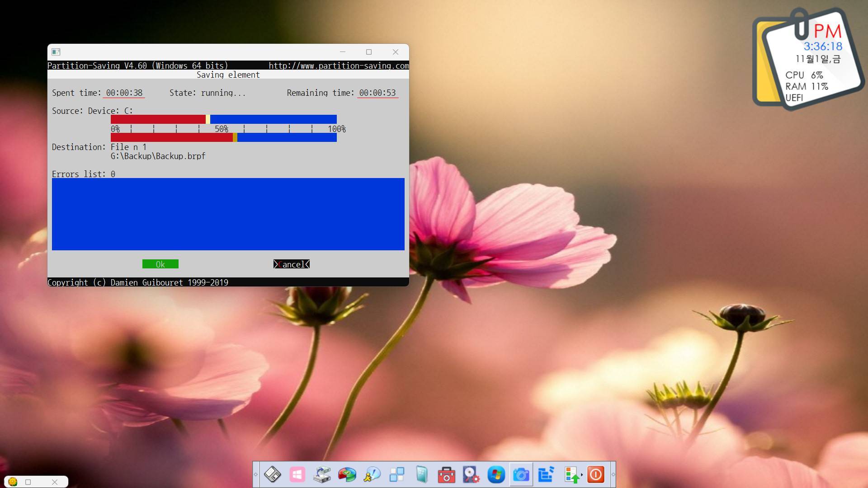The image size is (868, 488).
Task: Click the date text on the note widget
Action: pyautogui.click(x=818, y=59)
